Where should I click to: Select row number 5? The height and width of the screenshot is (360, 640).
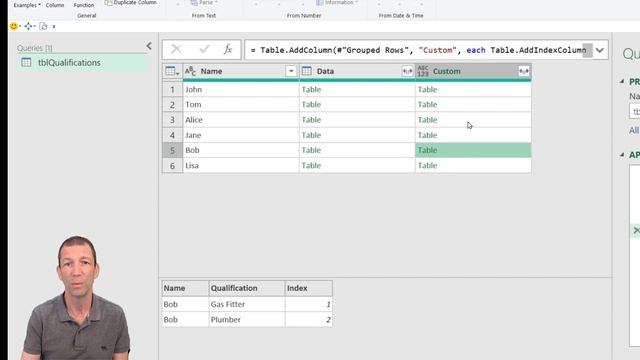[172, 150]
